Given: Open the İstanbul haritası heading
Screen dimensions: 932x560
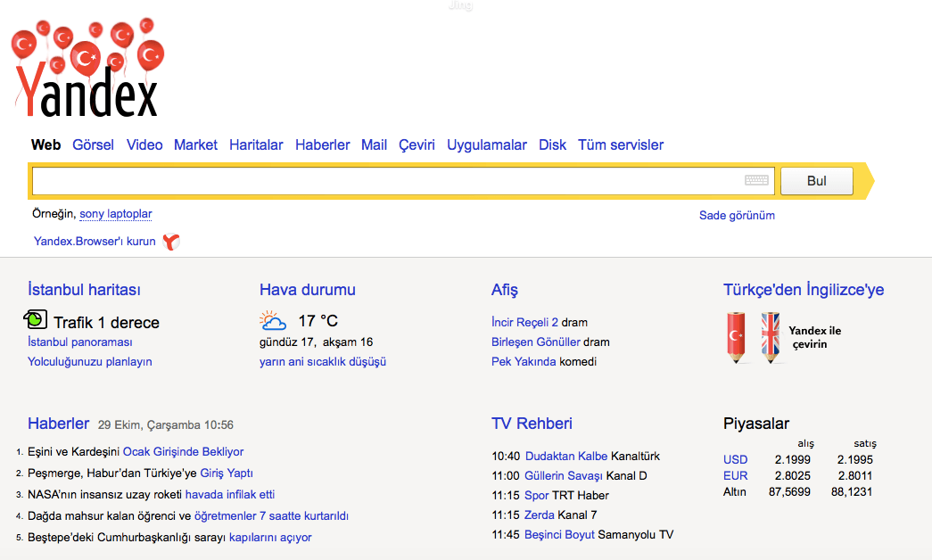Looking at the screenshot, I should pyautogui.click(x=85, y=290).
